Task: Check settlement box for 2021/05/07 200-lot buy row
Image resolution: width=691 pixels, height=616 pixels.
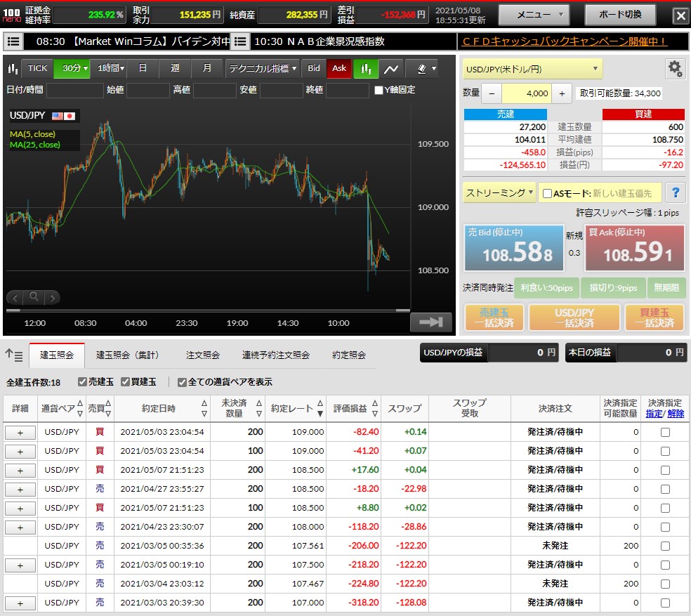Action: click(665, 470)
